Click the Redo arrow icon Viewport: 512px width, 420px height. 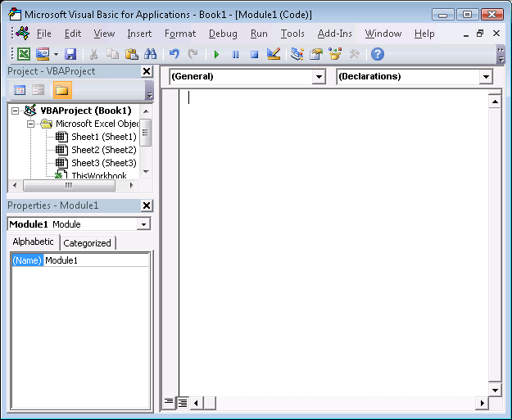(193, 54)
